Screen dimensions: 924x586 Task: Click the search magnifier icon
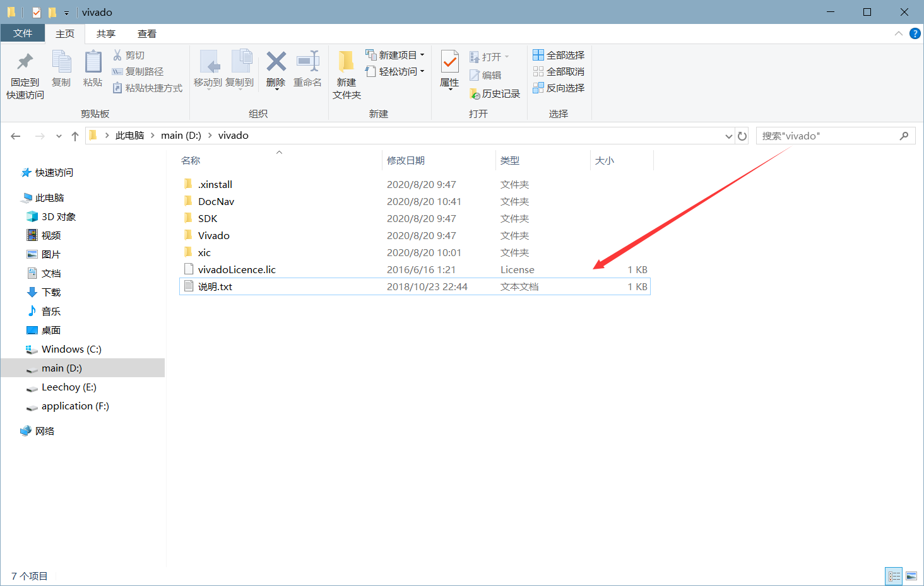(904, 136)
